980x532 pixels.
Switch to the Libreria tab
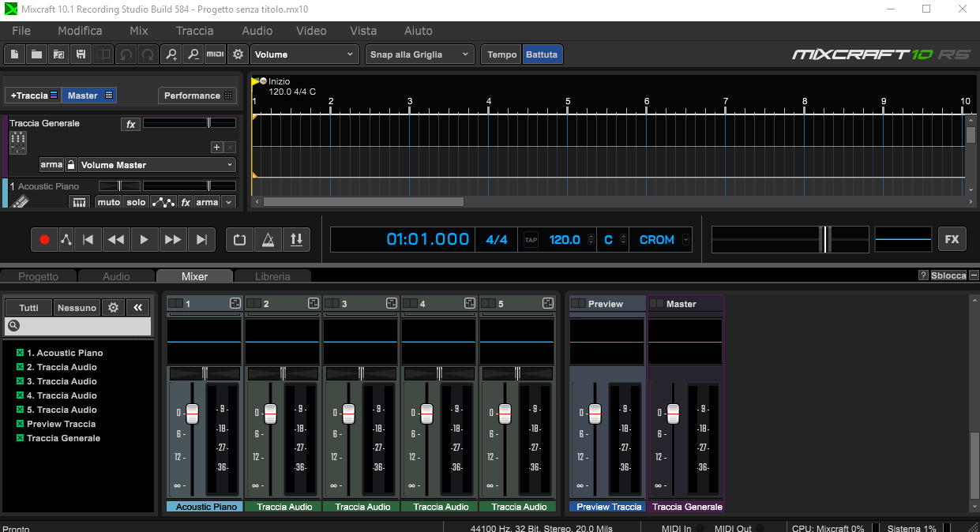[x=272, y=276]
